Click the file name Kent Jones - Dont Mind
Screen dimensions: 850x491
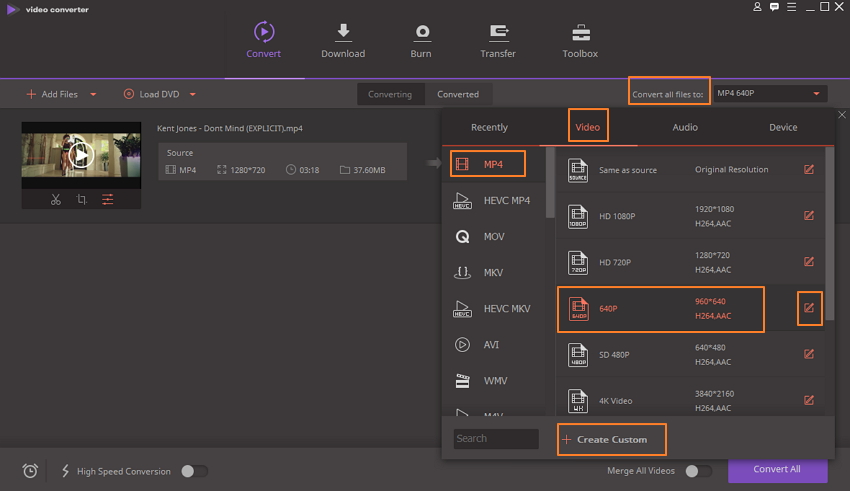coord(230,128)
